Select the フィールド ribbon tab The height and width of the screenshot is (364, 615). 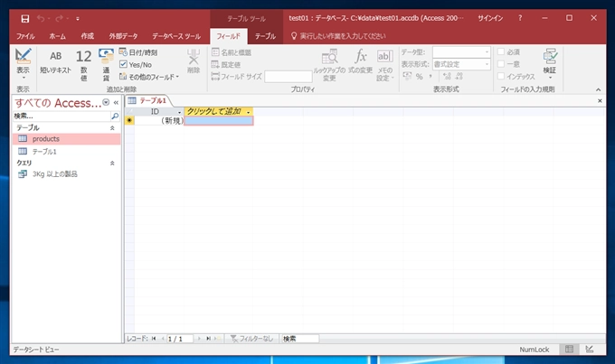[229, 36]
